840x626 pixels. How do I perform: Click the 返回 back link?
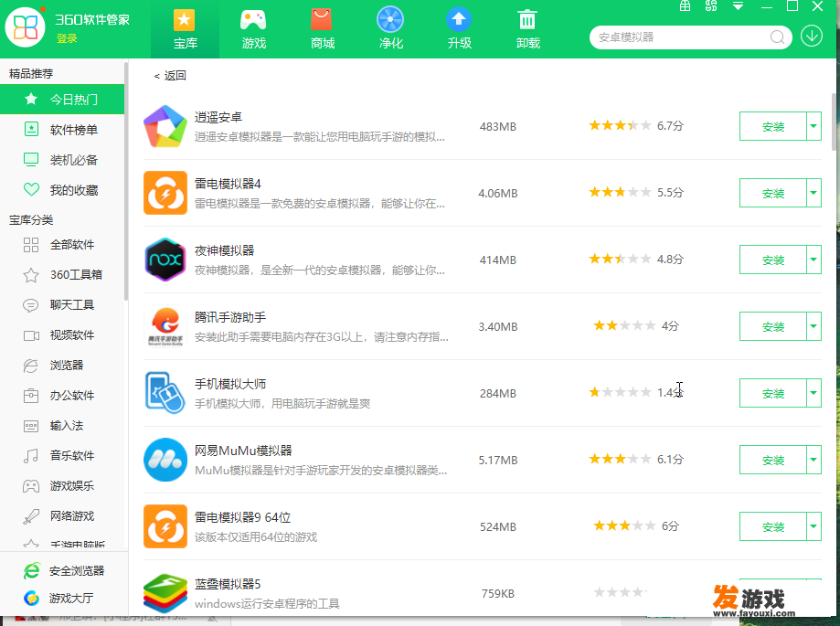pos(170,76)
